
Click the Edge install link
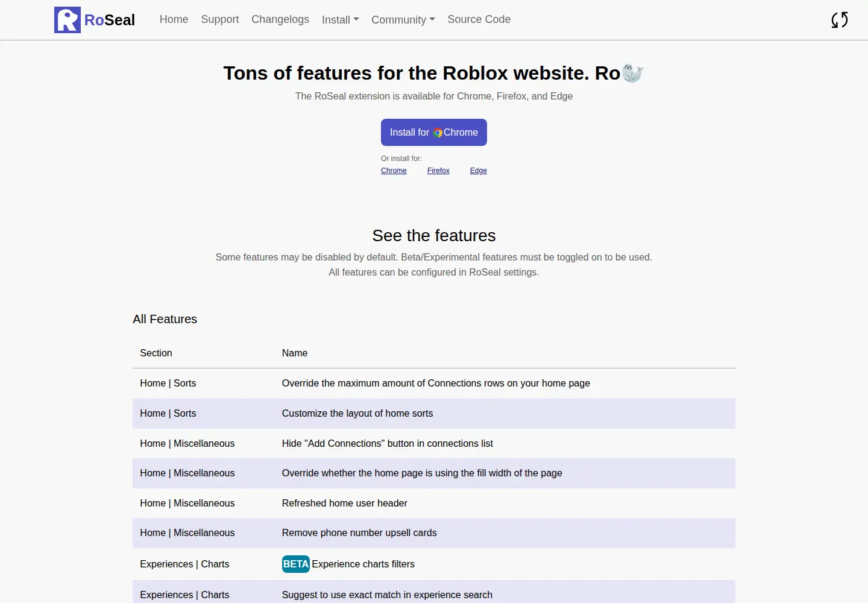coord(479,171)
